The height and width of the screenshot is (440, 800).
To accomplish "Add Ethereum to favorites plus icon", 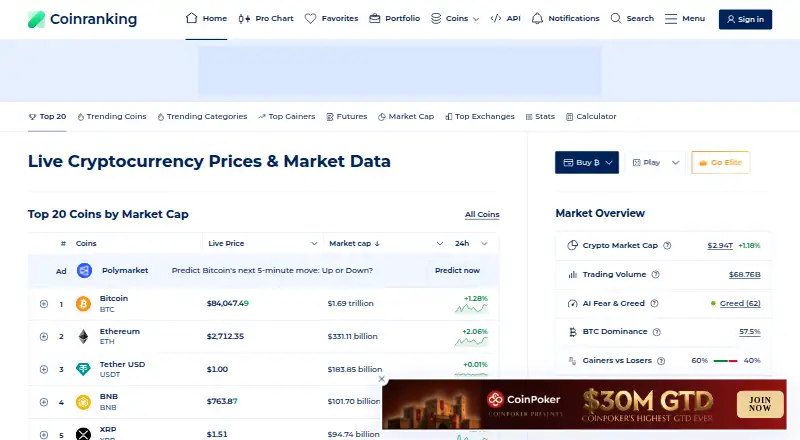I will 44,336.
